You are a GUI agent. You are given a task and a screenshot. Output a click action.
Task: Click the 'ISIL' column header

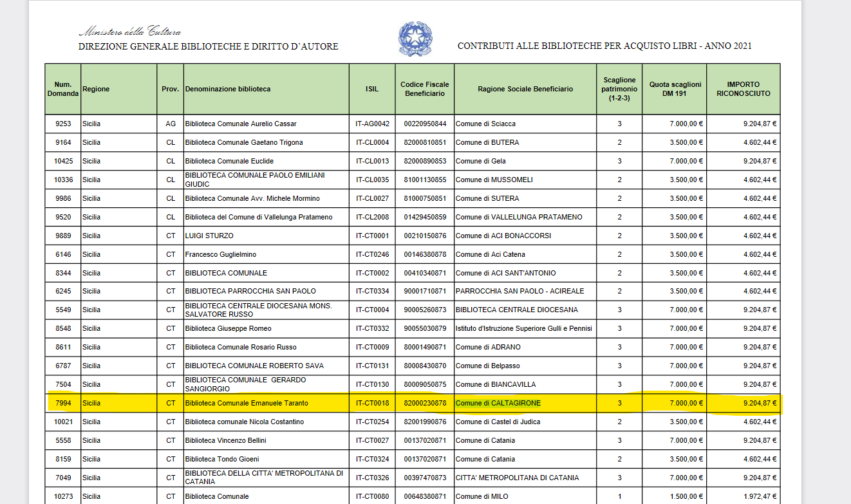[372, 89]
